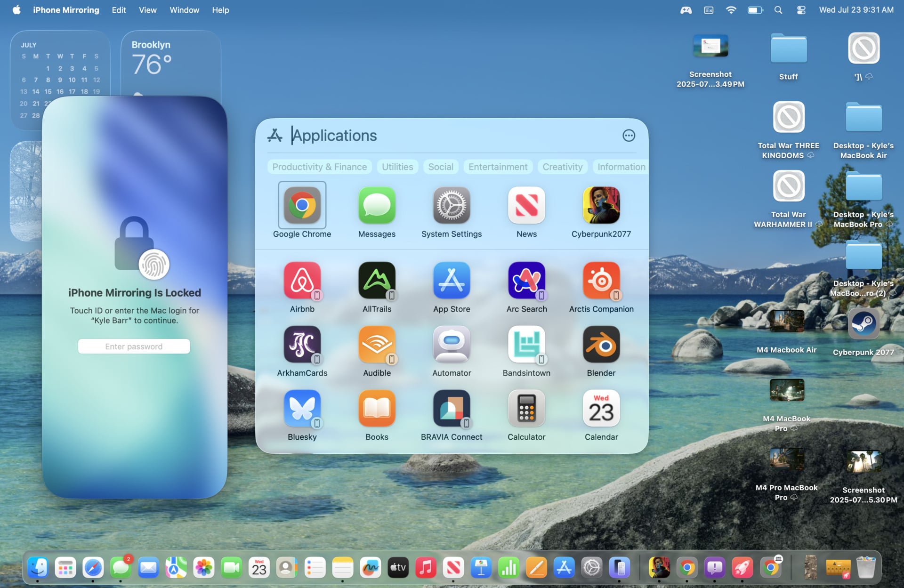This screenshot has height=588, width=904.
Task: Open Automator from Applications grid
Action: (x=452, y=345)
